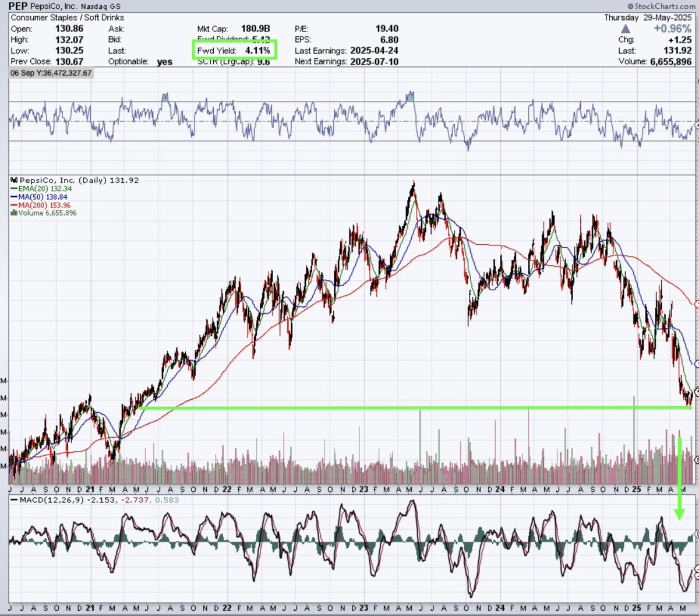The width and height of the screenshot is (699, 616).
Task: Click the red MA(200) legend line marker
Action: [x=13, y=205]
